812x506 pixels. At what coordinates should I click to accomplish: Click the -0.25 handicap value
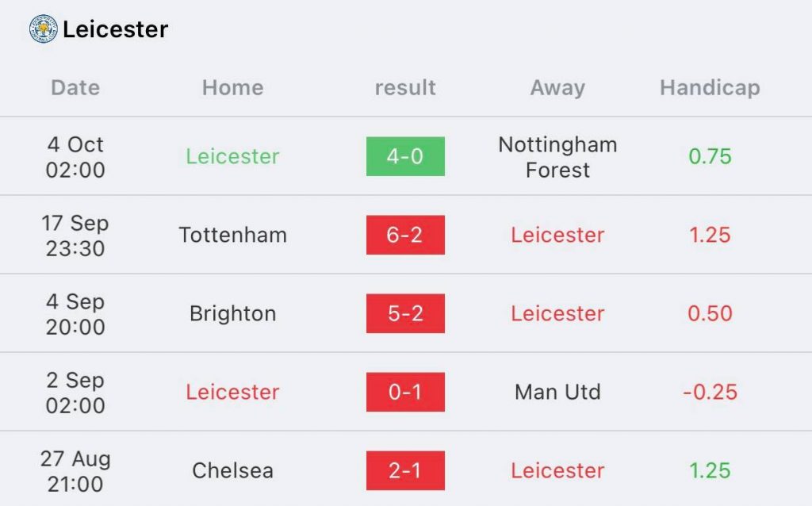(710, 392)
